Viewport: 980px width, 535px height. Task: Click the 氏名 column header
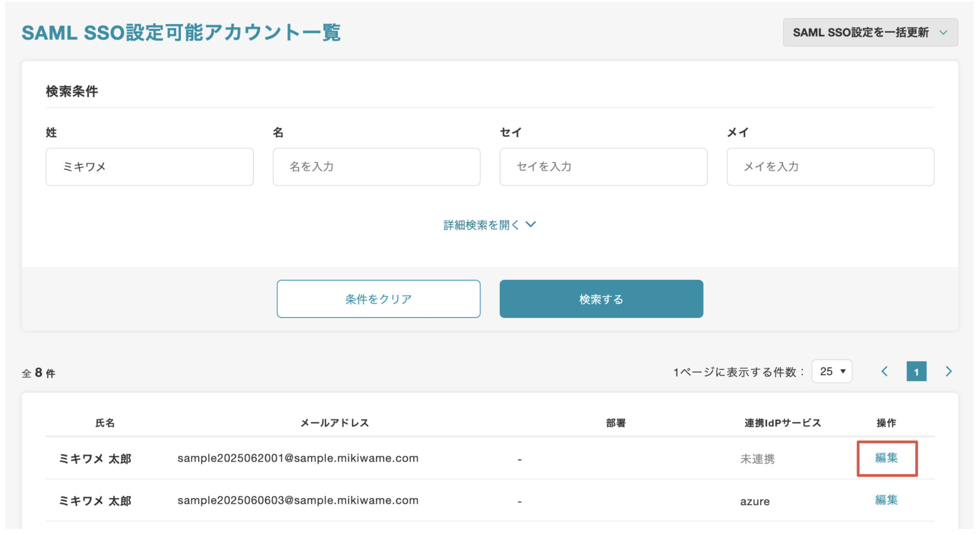(x=105, y=423)
